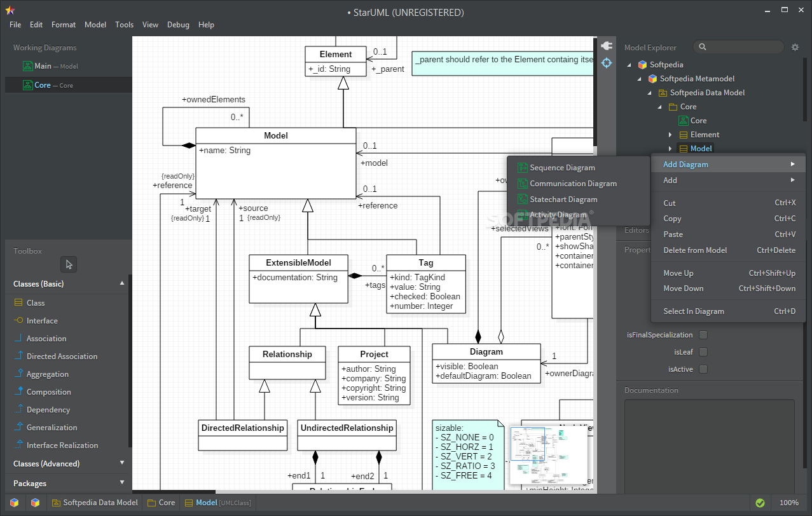Collapse the Softpedia Data Model node
The height and width of the screenshot is (516, 812).
pos(650,93)
